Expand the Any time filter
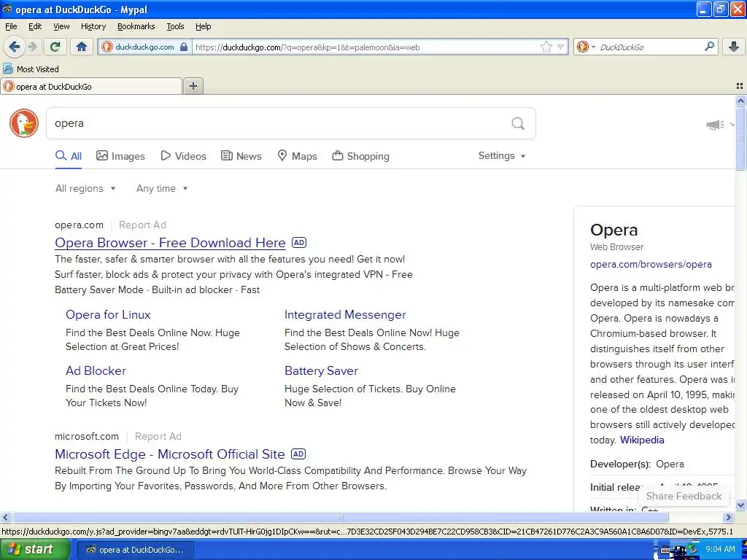Screen dimensions: 747x560 pyautogui.click(x=162, y=189)
